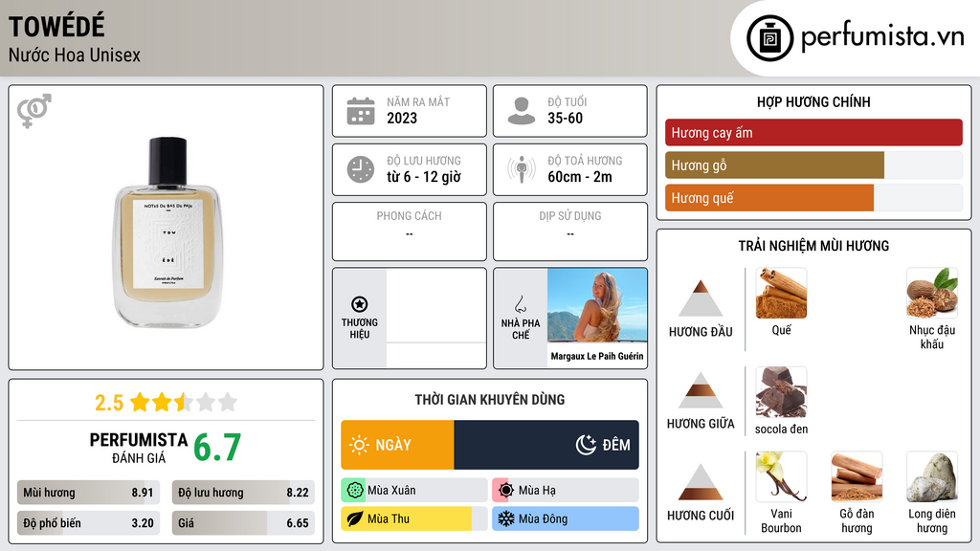Click the orange Hương quế bar
The height and width of the screenshot is (551, 980).
click(x=769, y=198)
